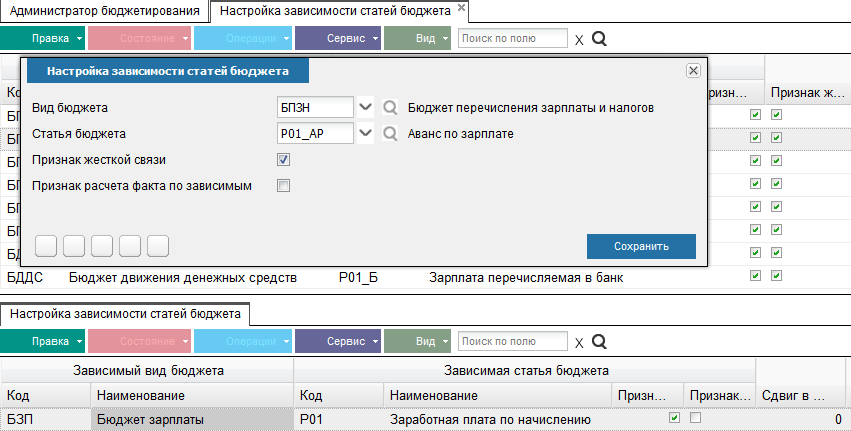Click the upper Поиск по полю search field
Image resolution: width=851 pixels, height=431 pixels.
513,39
